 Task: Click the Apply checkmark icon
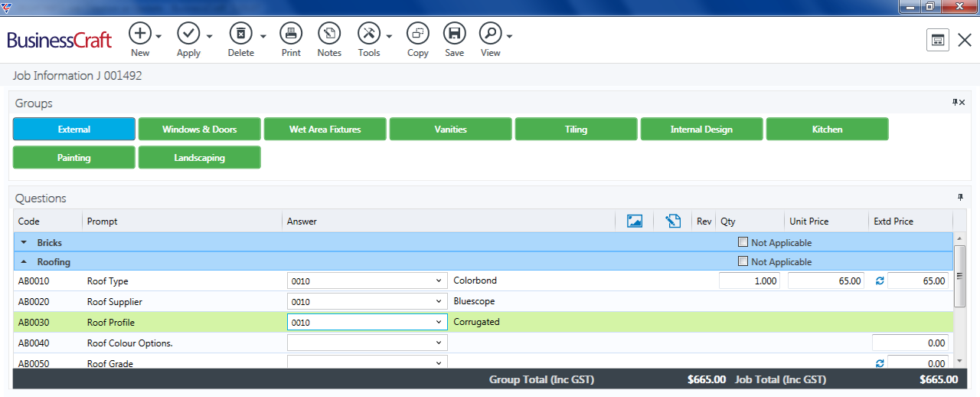click(x=188, y=34)
